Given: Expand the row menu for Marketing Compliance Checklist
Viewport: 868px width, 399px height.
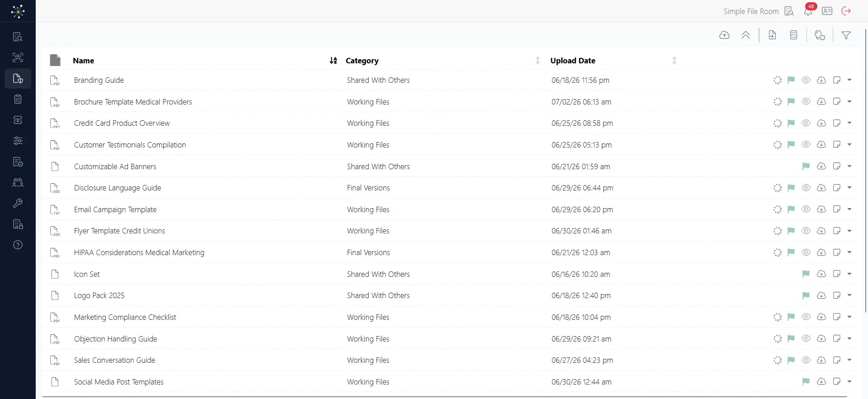Looking at the screenshot, I should (x=849, y=317).
